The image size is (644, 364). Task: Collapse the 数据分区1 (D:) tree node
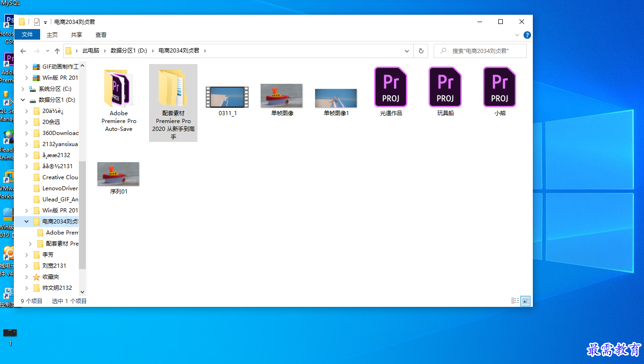coord(23,100)
